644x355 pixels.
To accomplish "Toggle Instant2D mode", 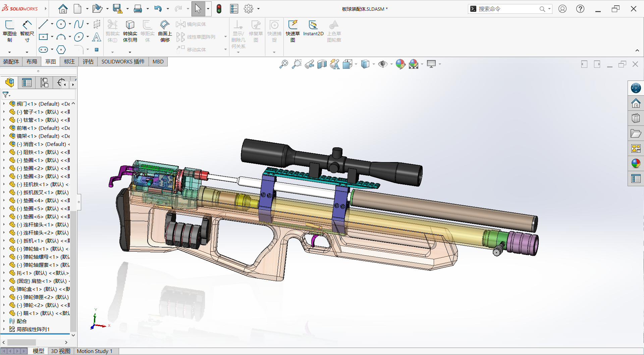I will point(313,28).
